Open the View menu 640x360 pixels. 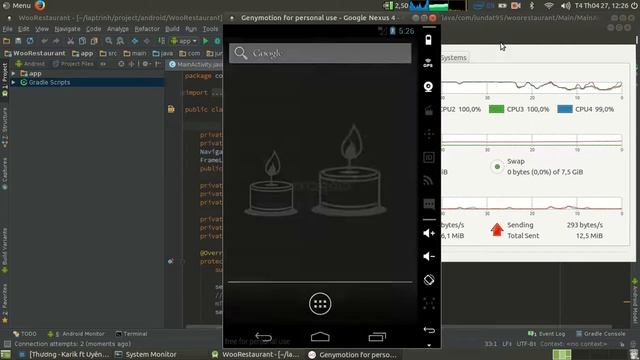pyautogui.click(x=42, y=29)
